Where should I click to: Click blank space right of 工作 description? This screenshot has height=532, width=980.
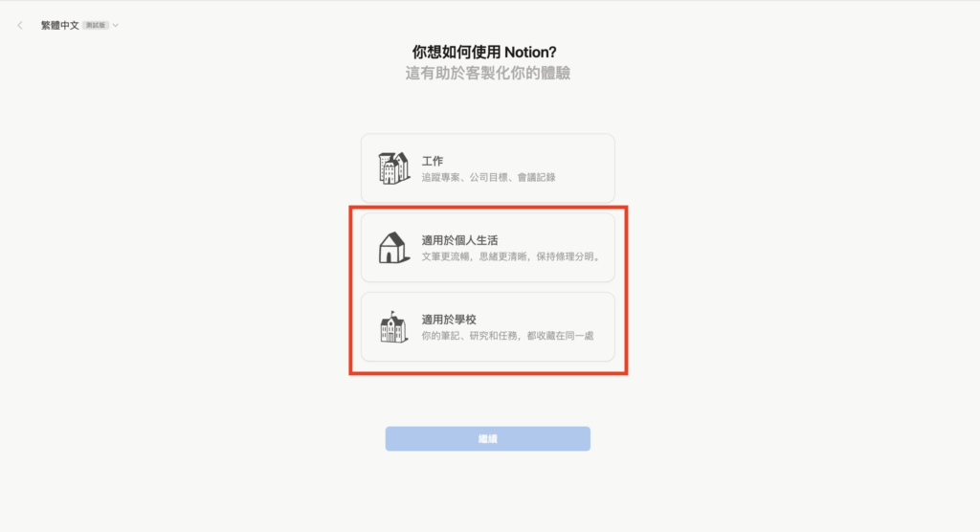tap(585, 178)
